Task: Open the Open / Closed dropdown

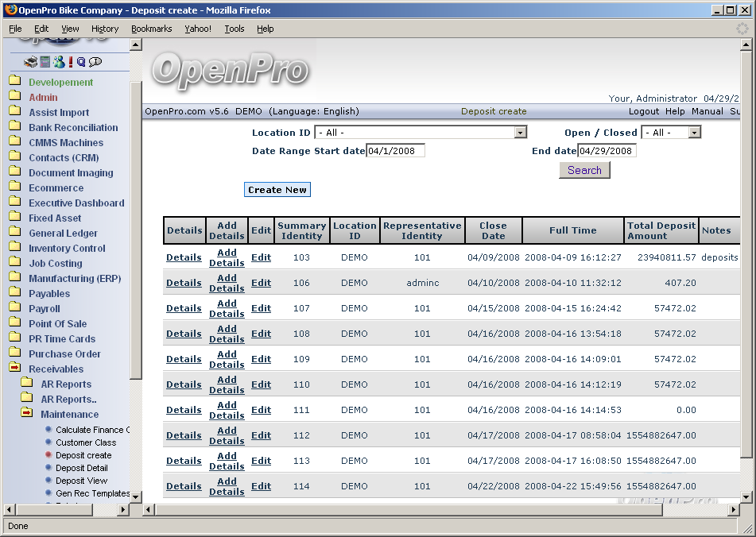Action: [694, 133]
